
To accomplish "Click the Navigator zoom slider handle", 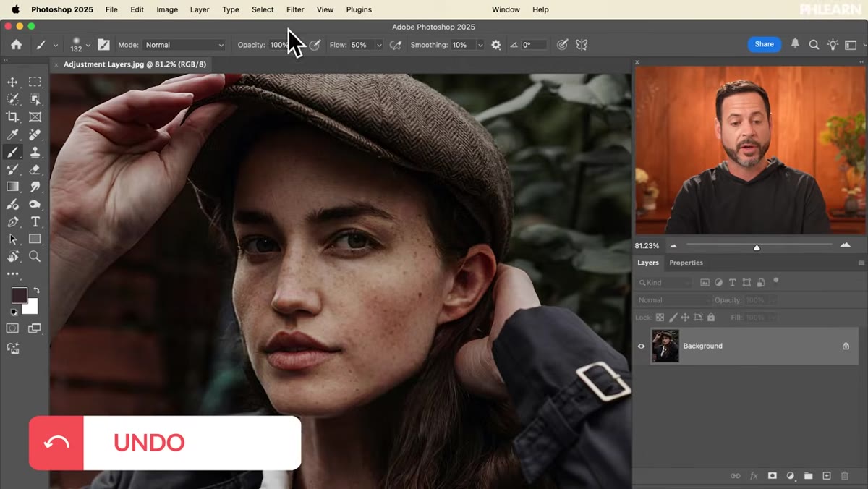I will pos(757,247).
